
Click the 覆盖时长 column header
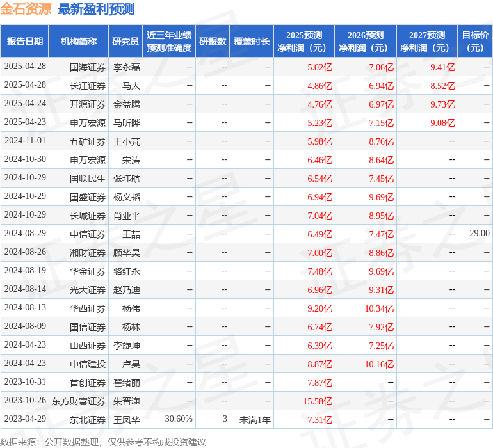click(x=252, y=42)
